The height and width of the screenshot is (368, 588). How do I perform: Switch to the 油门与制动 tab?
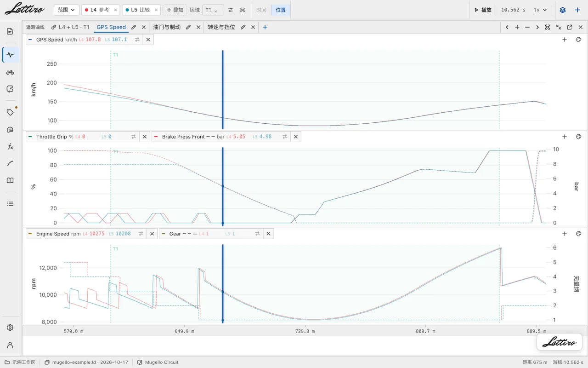[167, 27]
